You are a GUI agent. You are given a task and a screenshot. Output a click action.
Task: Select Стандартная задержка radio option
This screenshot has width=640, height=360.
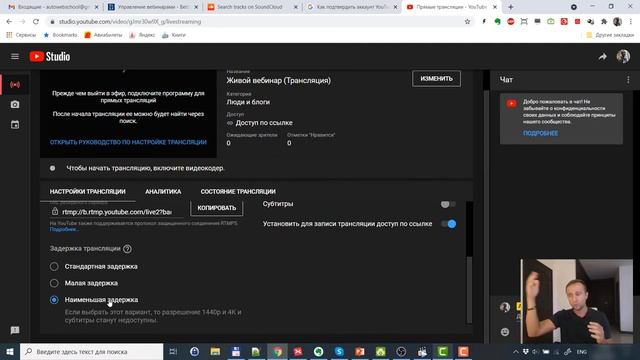pos(54,267)
